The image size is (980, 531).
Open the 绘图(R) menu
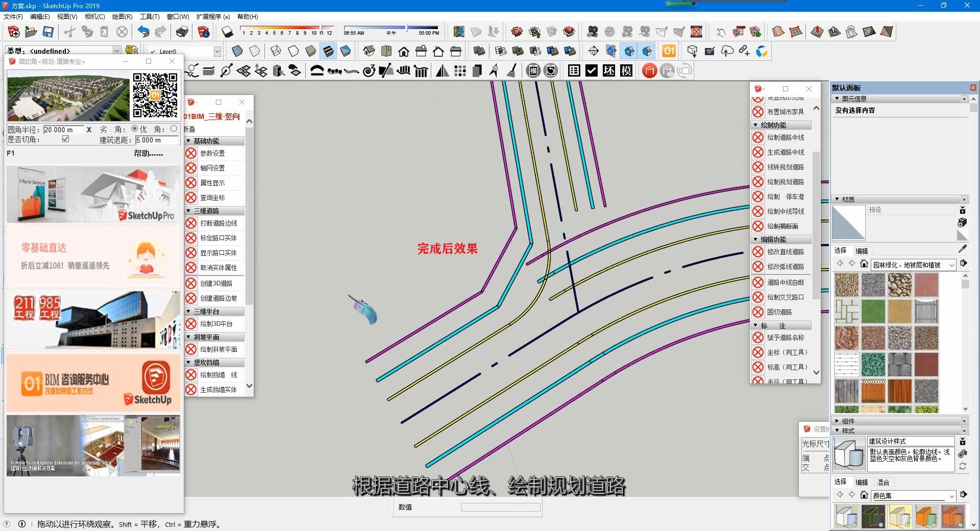pyautogui.click(x=122, y=16)
